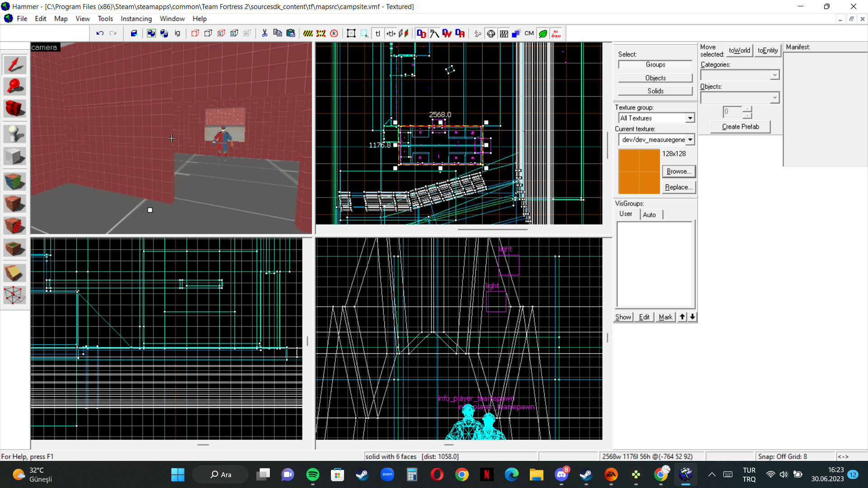Screen dimensions: 868x488
Task: Move VisGroup down with down arrow
Action: click(x=692, y=317)
